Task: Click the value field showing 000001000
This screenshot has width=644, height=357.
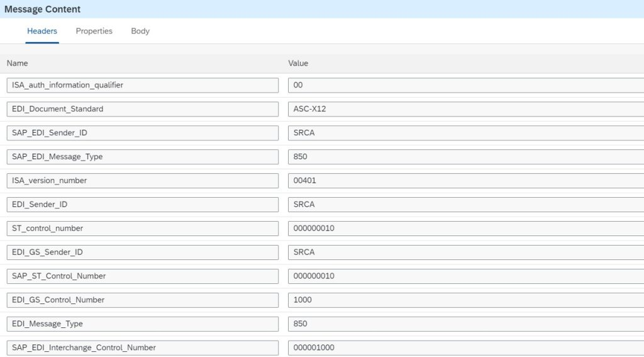Action: pyautogui.click(x=465, y=348)
